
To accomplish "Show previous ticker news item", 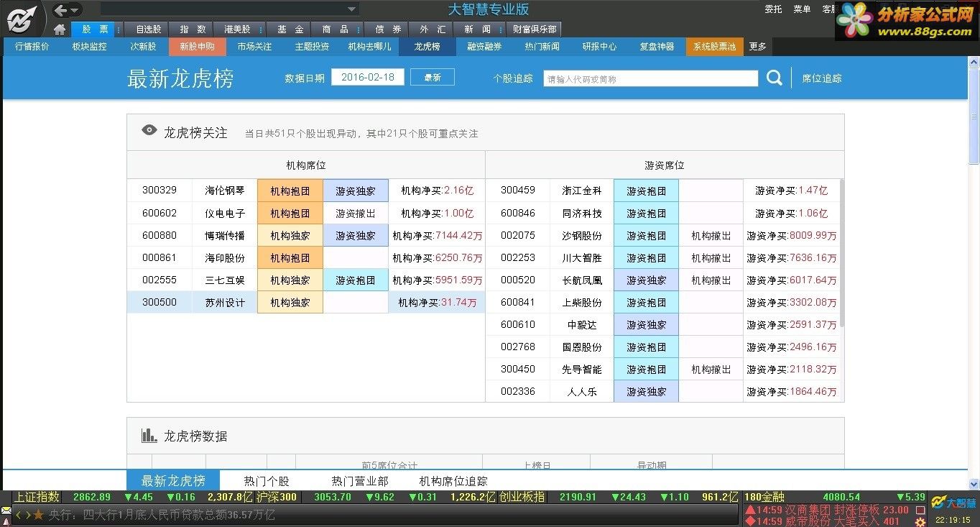I will pos(19,515).
